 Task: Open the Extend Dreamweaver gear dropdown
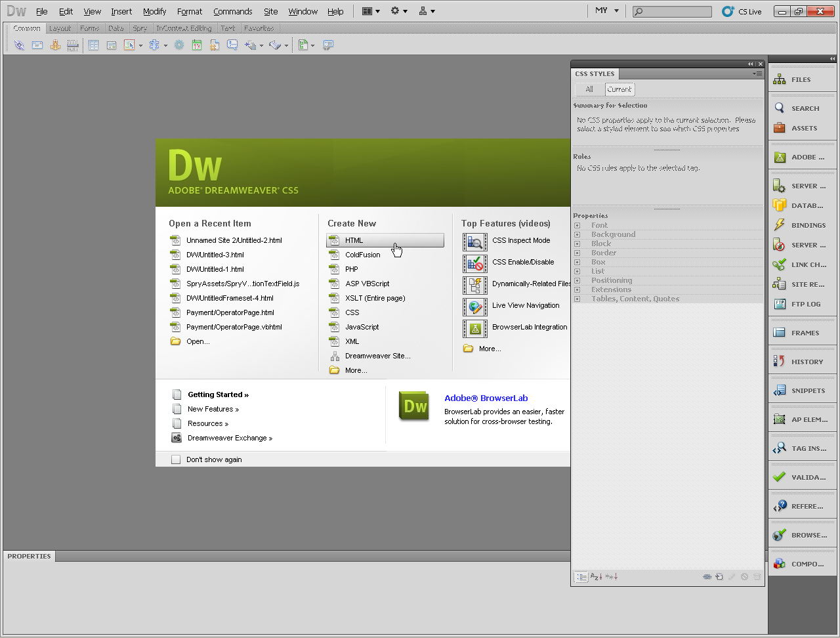(x=399, y=11)
